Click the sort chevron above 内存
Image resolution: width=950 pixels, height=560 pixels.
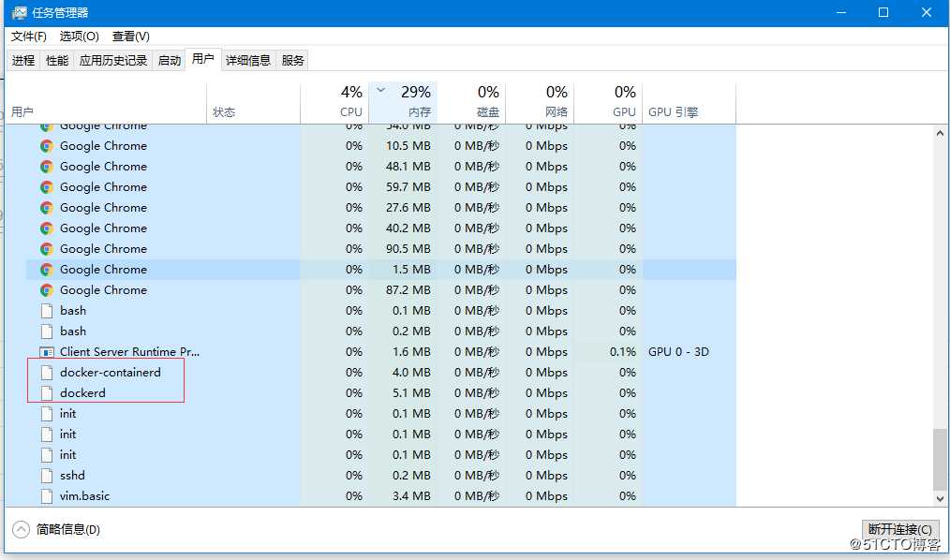[x=381, y=90]
